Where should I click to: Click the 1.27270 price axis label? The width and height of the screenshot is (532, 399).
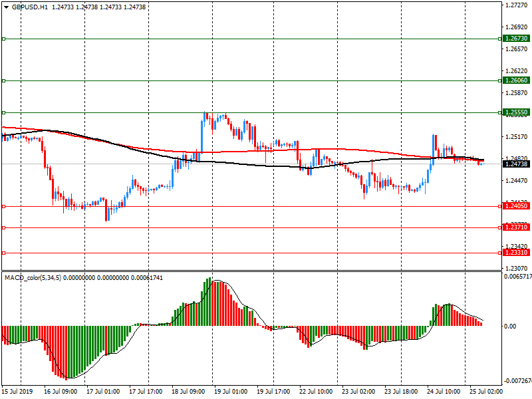(x=517, y=5)
